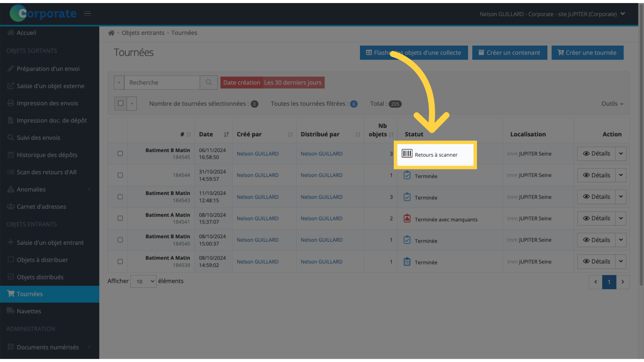The image size is (644, 362).
Task: Click page number 1
Action: [609, 282]
